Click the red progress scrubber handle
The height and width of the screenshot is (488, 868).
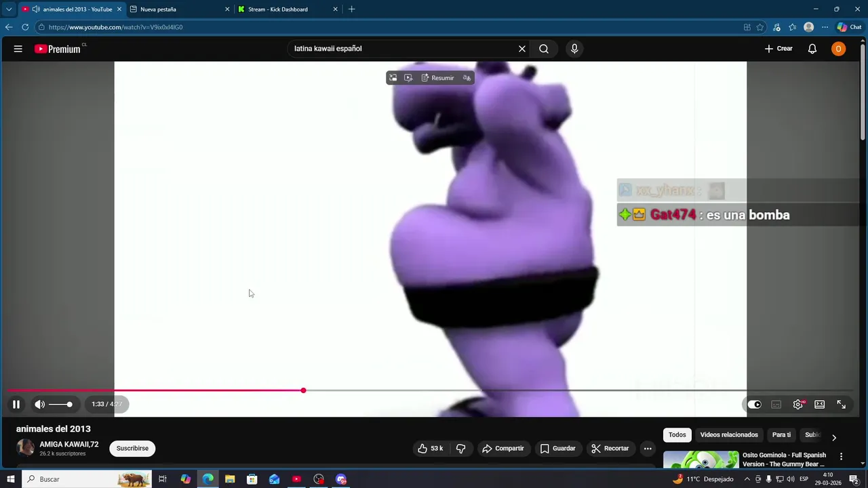[x=303, y=390]
